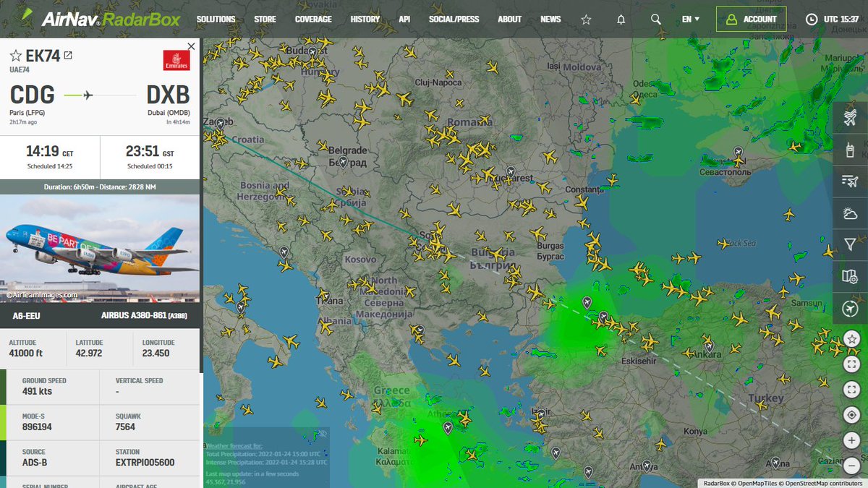Click the airport pin near Zagreb
Viewport: 868px width, 488px height.
click(x=220, y=124)
